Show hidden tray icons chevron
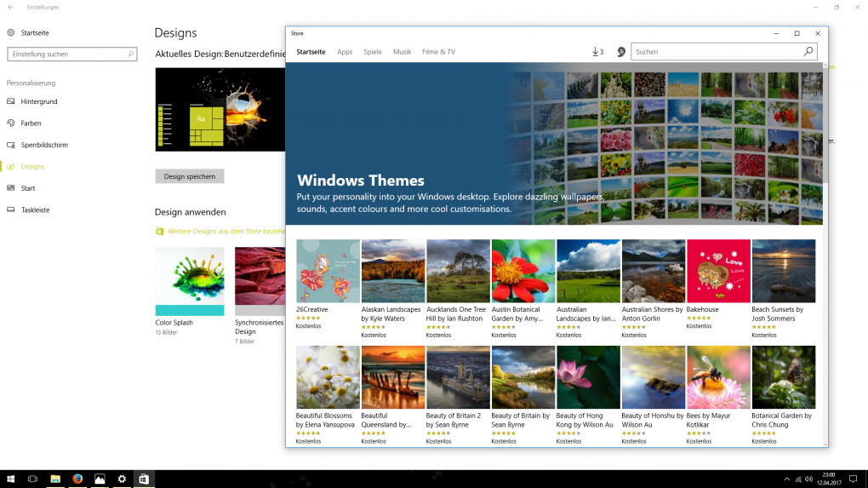This screenshot has width=868, height=488. 786,479
